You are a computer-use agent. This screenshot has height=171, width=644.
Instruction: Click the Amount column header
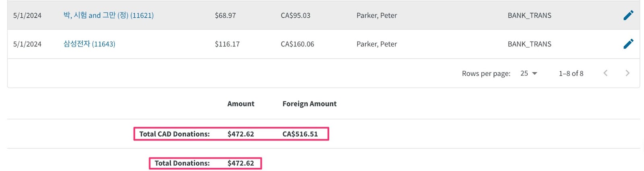tap(241, 104)
